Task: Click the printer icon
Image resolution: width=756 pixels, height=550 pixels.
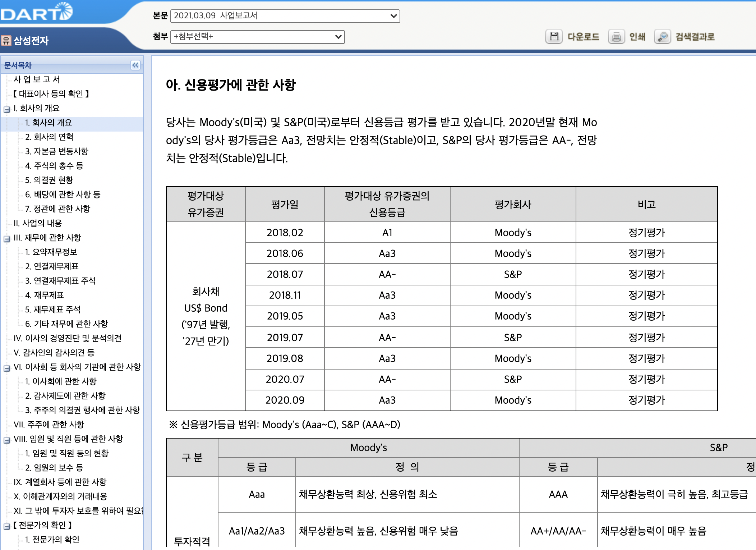Action: pyautogui.click(x=616, y=37)
